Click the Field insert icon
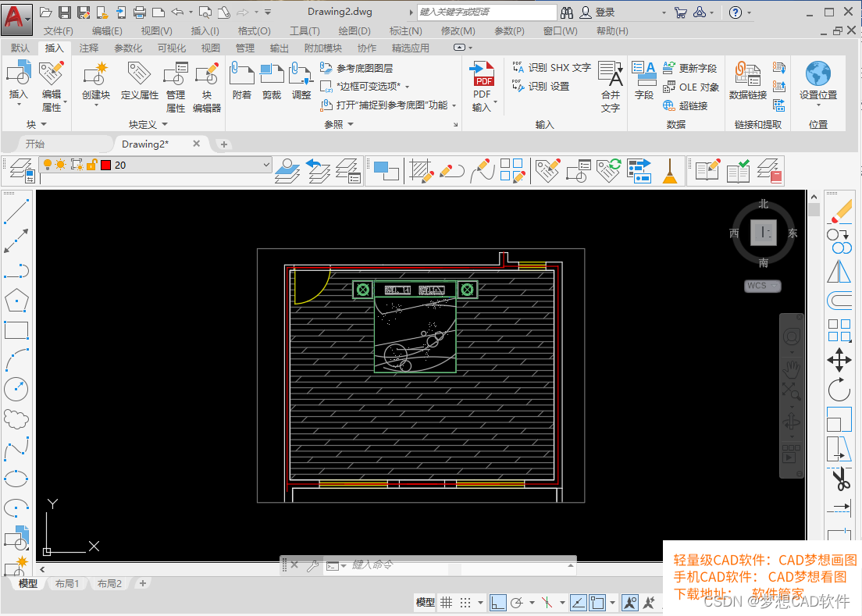The image size is (862, 616). (x=643, y=74)
